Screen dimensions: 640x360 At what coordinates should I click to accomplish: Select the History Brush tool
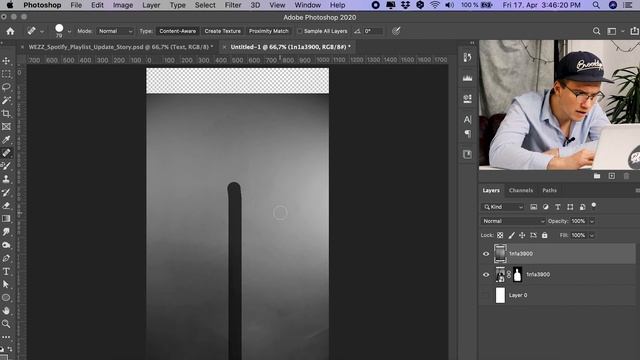(x=6, y=192)
